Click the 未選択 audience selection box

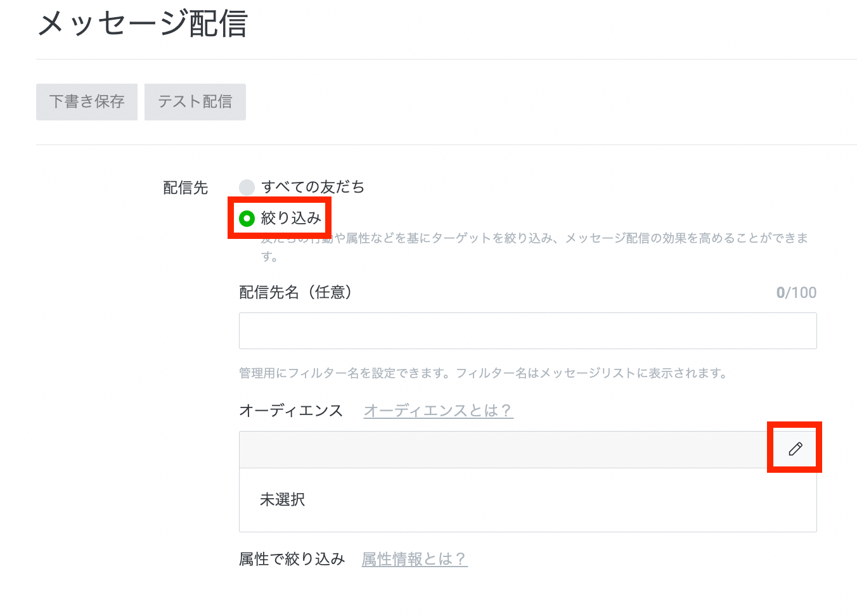coord(527,500)
